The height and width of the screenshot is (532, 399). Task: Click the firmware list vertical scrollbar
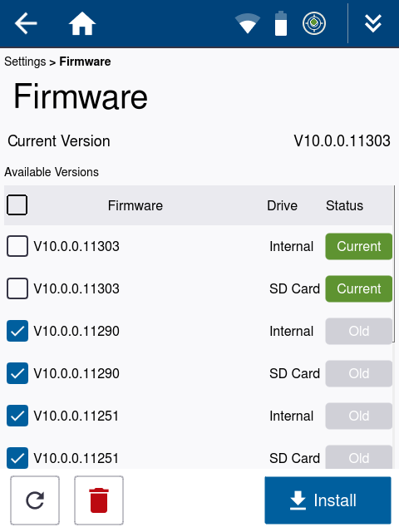click(x=394, y=264)
